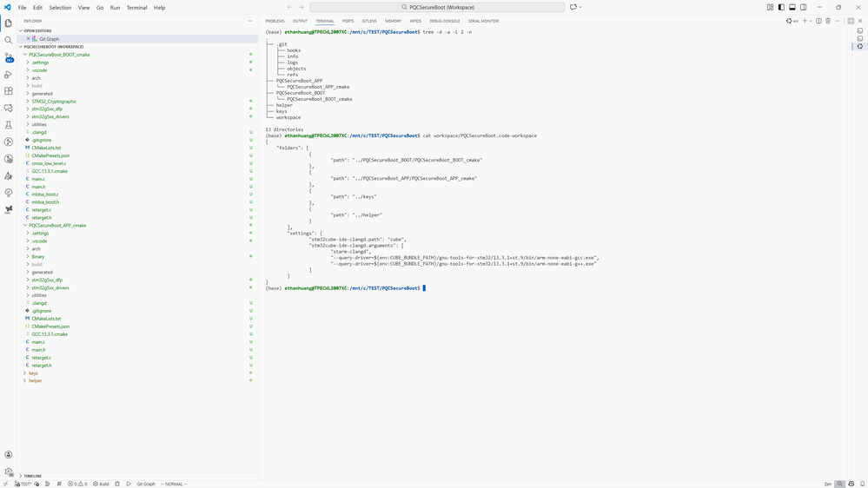The width and height of the screenshot is (868, 488).
Task: Open remote window indicator in status bar
Action: (x=5, y=485)
